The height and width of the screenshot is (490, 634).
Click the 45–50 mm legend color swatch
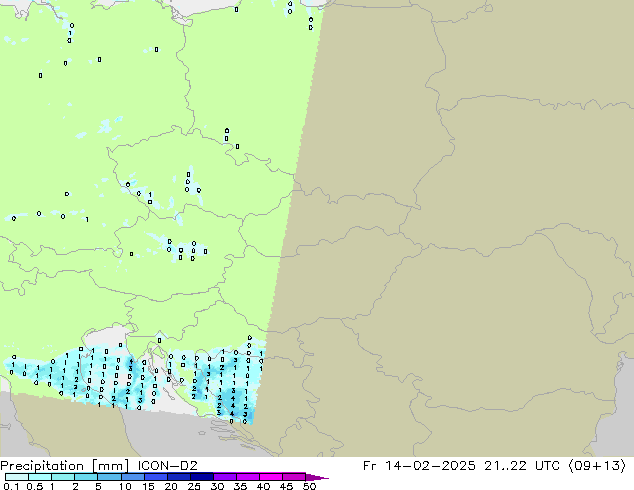[294, 477]
